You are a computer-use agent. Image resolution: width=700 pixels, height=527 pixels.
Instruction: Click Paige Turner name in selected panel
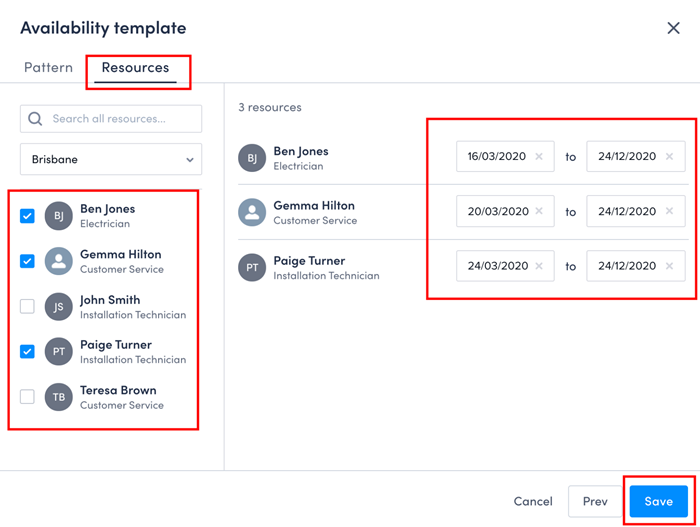click(309, 261)
